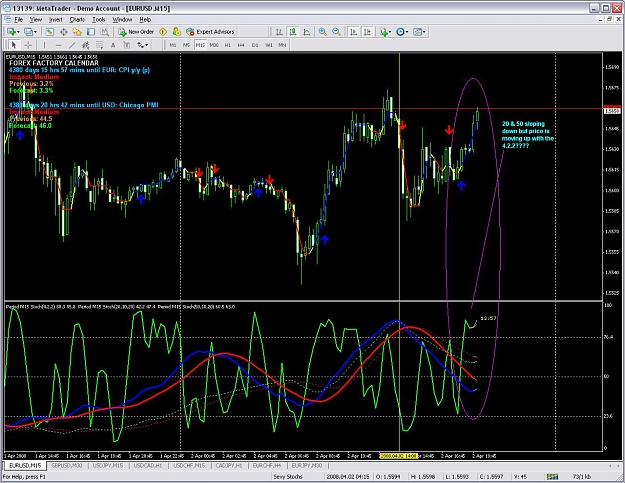The height and width of the screenshot is (483, 625).
Task: Show the Navigator panel with star-folder icon
Action: (x=77, y=32)
